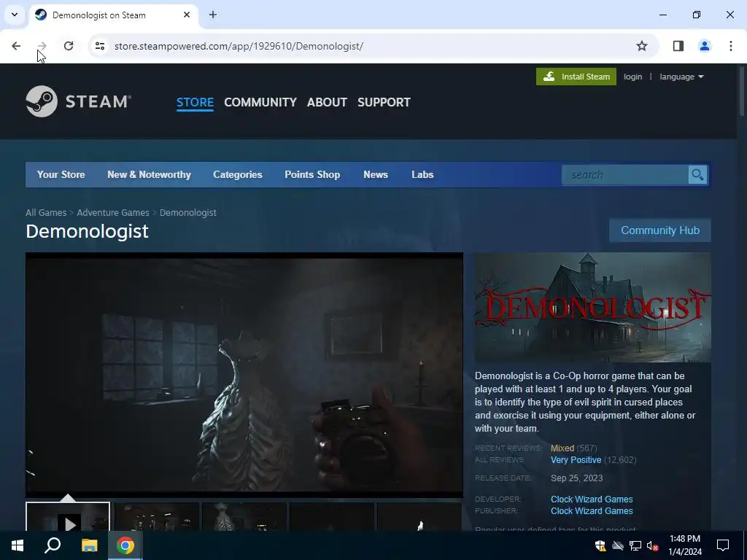Open Chrome profile avatar icon
The height and width of the screenshot is (560, 747).
point(704,46)
